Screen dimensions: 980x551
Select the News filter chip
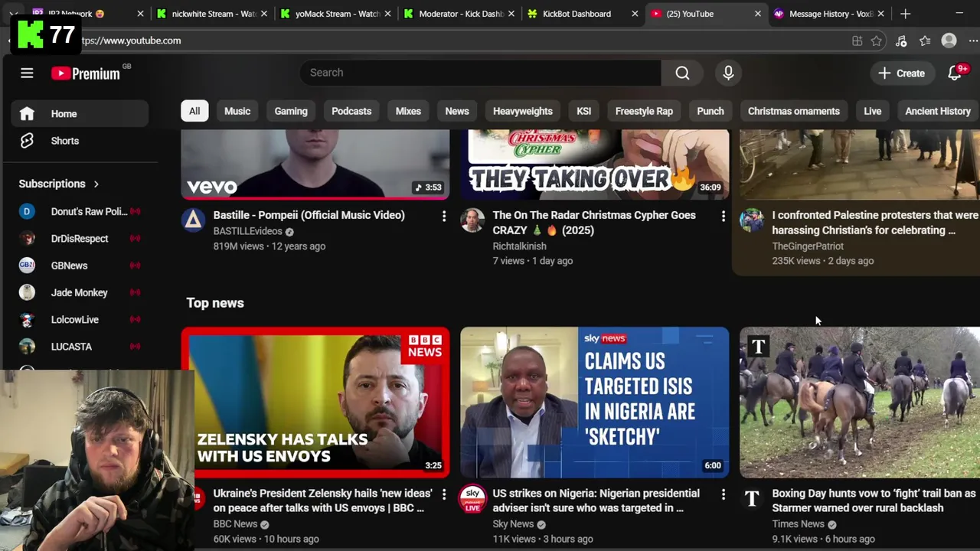pos(457,111)
